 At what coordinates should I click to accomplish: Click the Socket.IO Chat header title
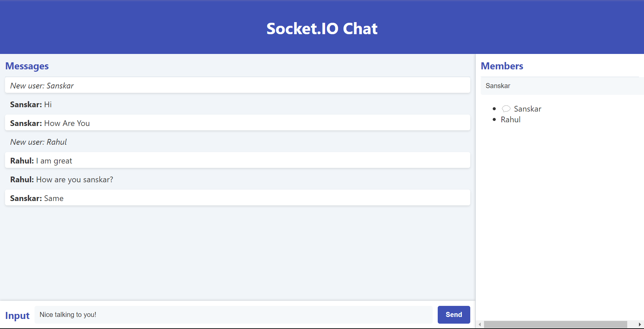322,28
